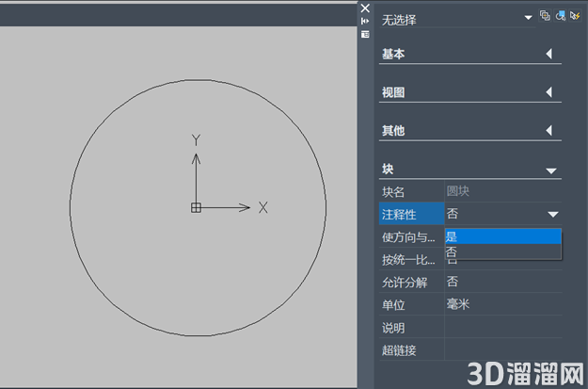Expand the 基本 section
The image size is (588, 389).
(549, 54)
